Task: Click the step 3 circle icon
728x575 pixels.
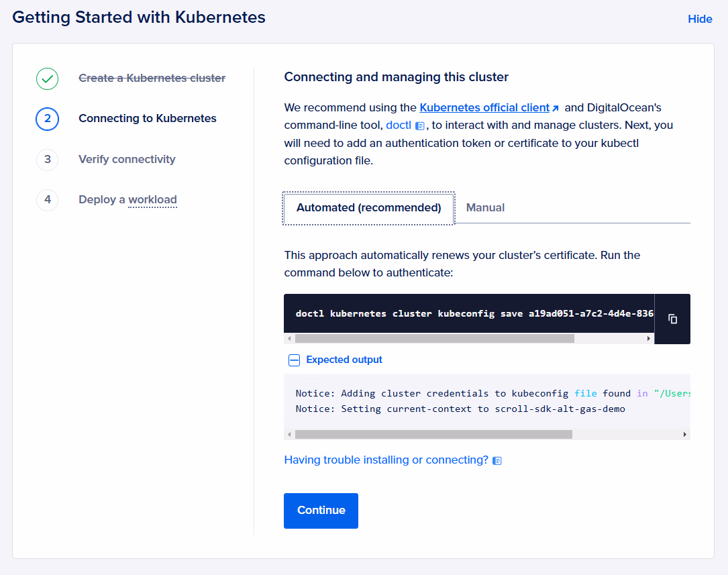Action: pyautogui.click(x=48, y=160)
